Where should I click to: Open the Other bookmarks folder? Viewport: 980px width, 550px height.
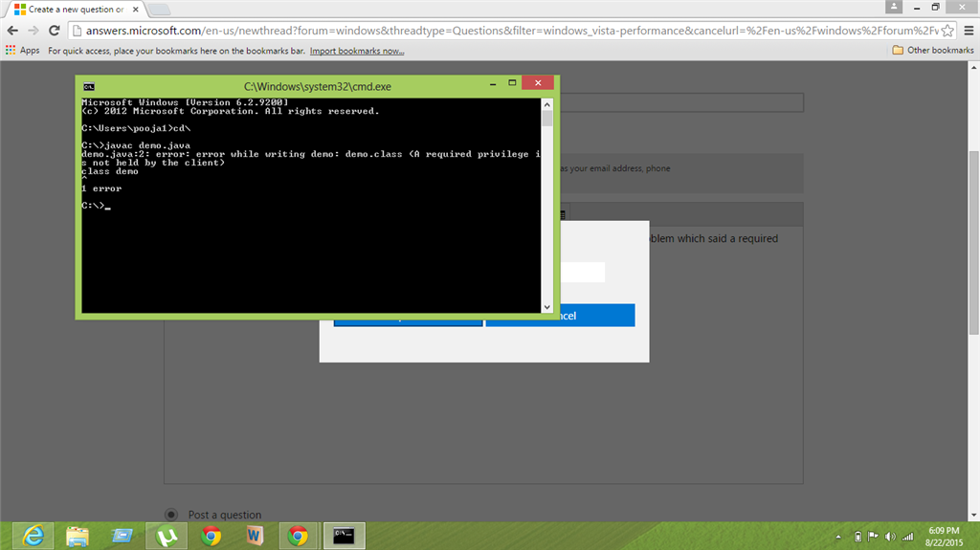[x=932, y=50]
